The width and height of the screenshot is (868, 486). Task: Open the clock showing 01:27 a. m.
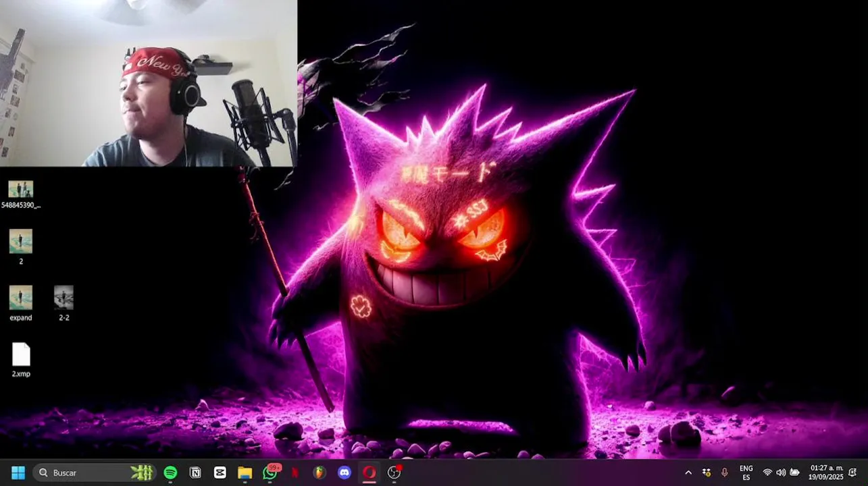825,473
